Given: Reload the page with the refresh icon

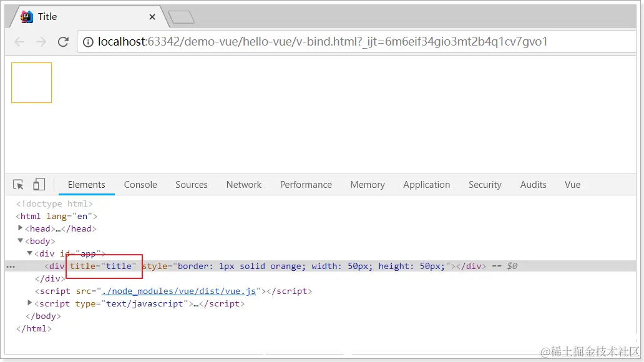Looking at the screenshot, I should click(x=63, y=41).
